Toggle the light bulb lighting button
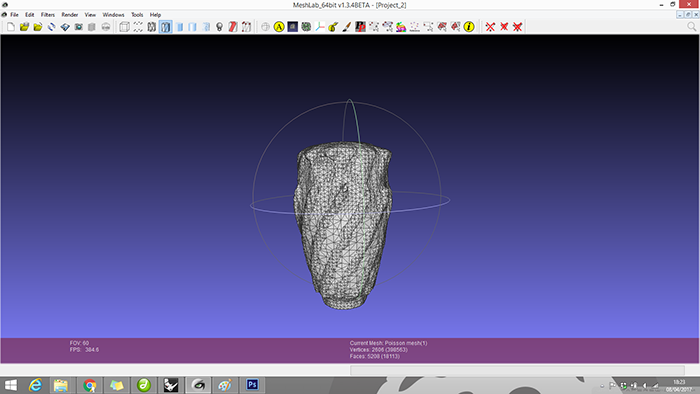The width and height of the screenshot is (700, 394). (x=219, y=27)
